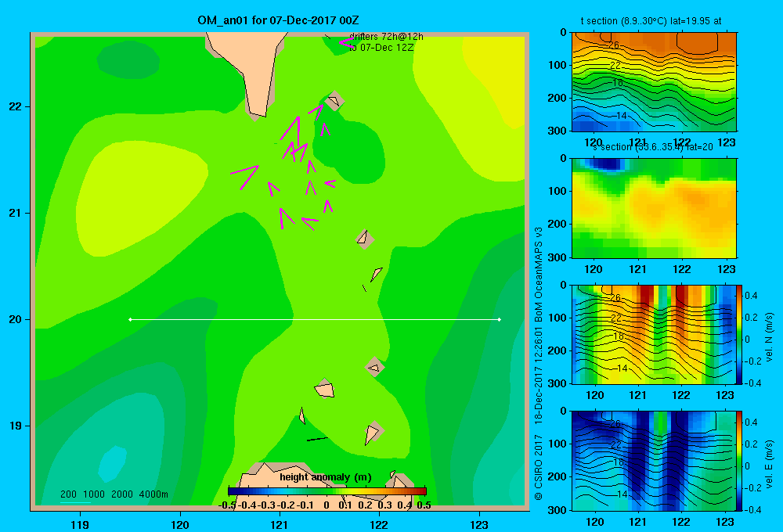Click the 'vel. N (m/s)' axis label
The width and height of the screenshot is (783, 532).
coord(770,337)
